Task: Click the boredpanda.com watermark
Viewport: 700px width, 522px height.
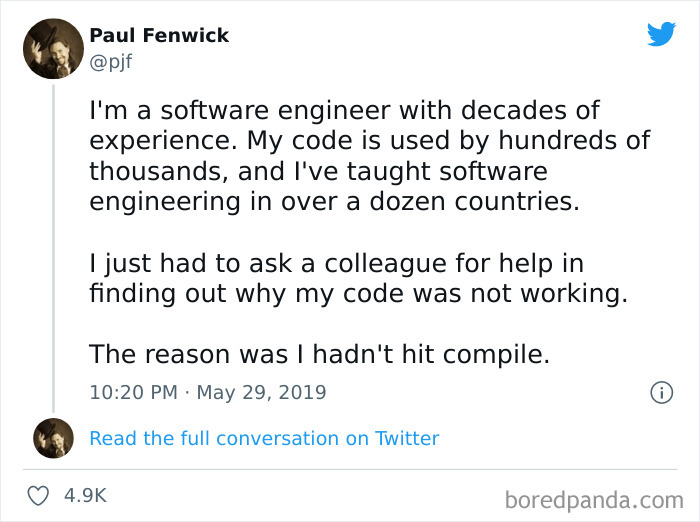Action: (x=594, y=500)
